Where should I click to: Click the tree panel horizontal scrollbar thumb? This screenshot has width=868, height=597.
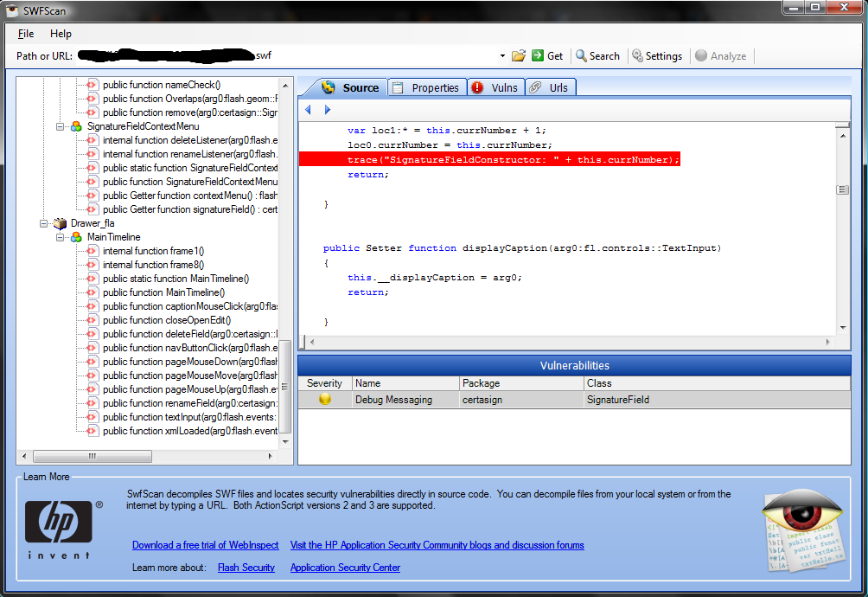pos(93,456)
